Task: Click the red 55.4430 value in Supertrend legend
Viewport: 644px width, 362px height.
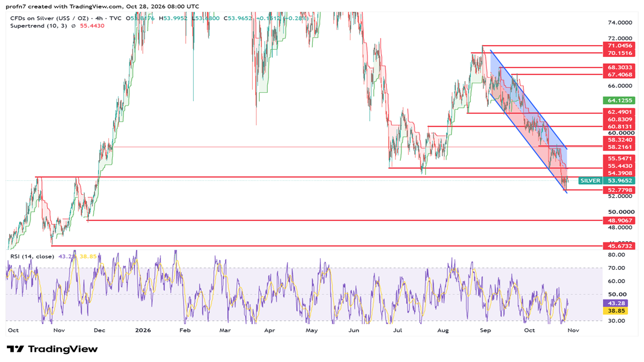Action: coord(93,26)
